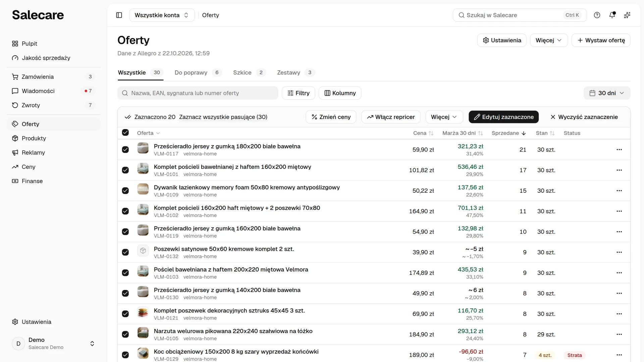Click the AI sparkle icon
This screenshot has width=644, height=362.
tap(627, 15)
